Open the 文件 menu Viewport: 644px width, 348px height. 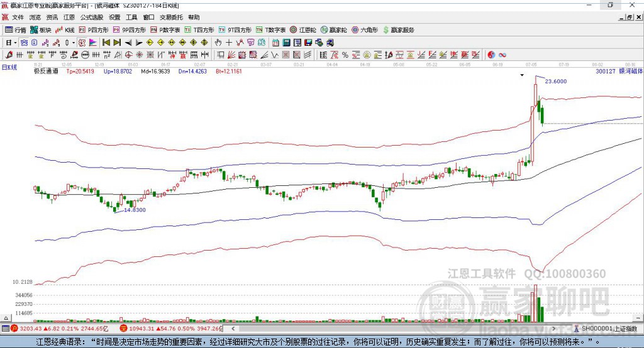pyautogui.click(x=18, y=17)
